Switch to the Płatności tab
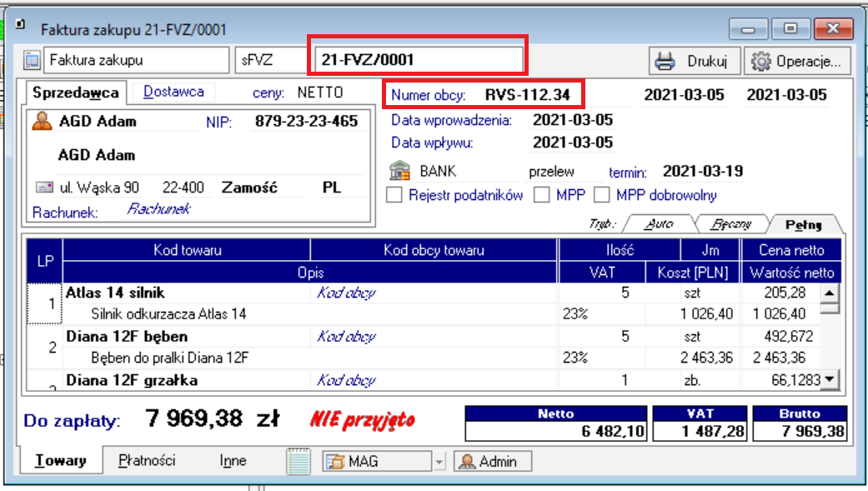Image resolution: width=868 pixels, height=491 pixels. pos(147,460)
